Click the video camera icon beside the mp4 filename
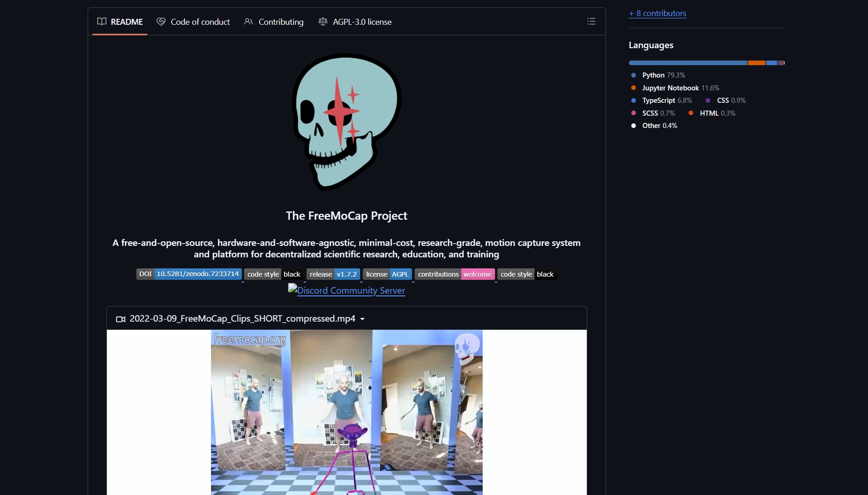This screenshot has width=868, height=495. 120,319
